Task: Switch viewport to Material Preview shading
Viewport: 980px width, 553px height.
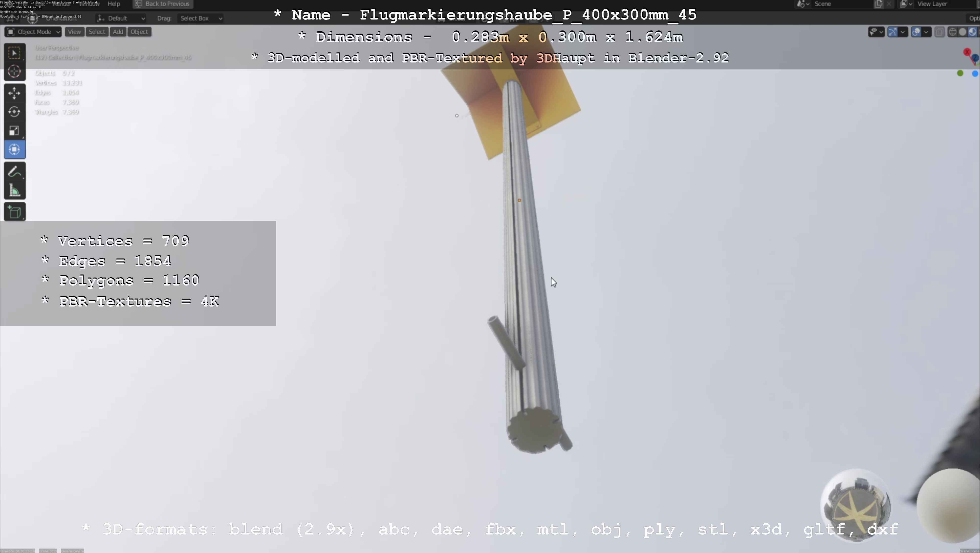Action: click(972, 32)
